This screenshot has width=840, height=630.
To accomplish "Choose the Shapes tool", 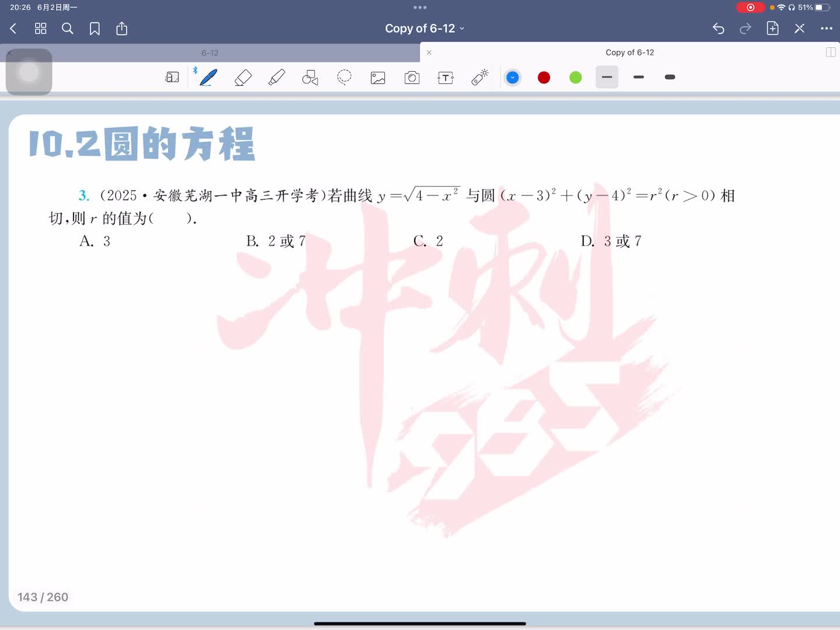I will (310, 78).
